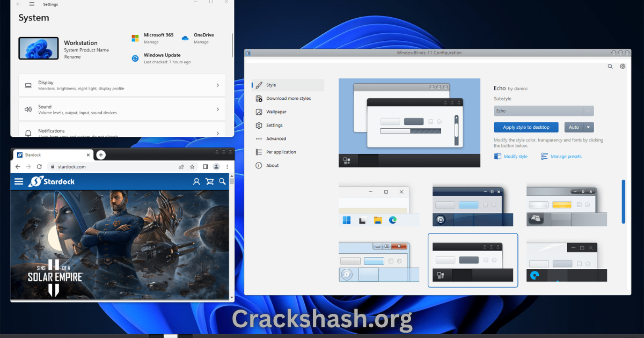Select the silver and yellow style thumbnail
This screenshot has width=644, height=338.
tap(567, 205)
